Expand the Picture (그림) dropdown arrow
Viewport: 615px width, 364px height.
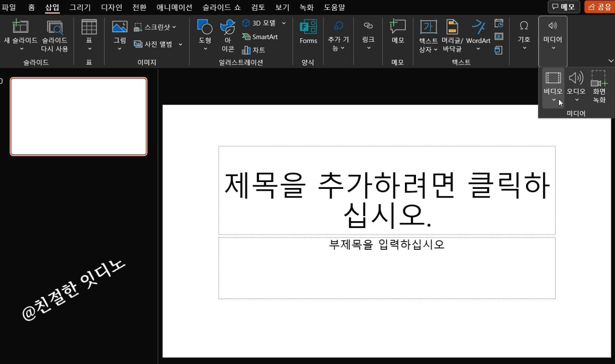119,49
